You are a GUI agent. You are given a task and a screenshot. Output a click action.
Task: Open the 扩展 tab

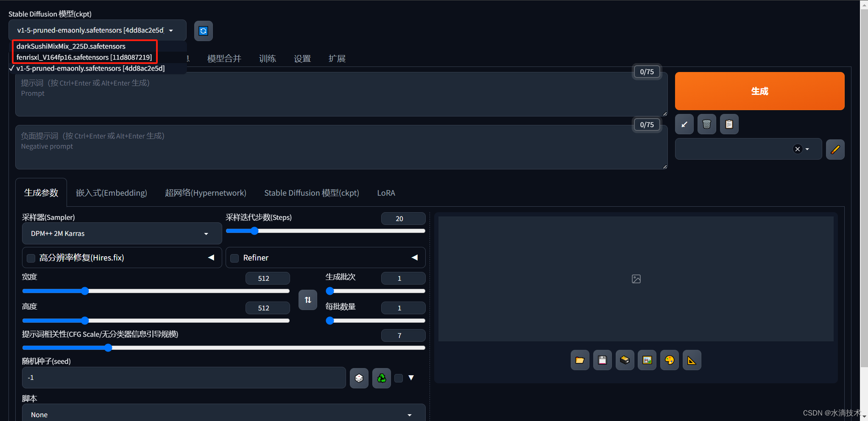[337, 58]
